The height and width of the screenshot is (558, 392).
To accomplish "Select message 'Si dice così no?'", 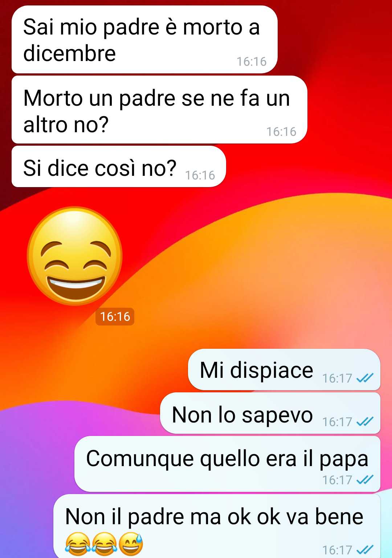I will click(119, 167).
